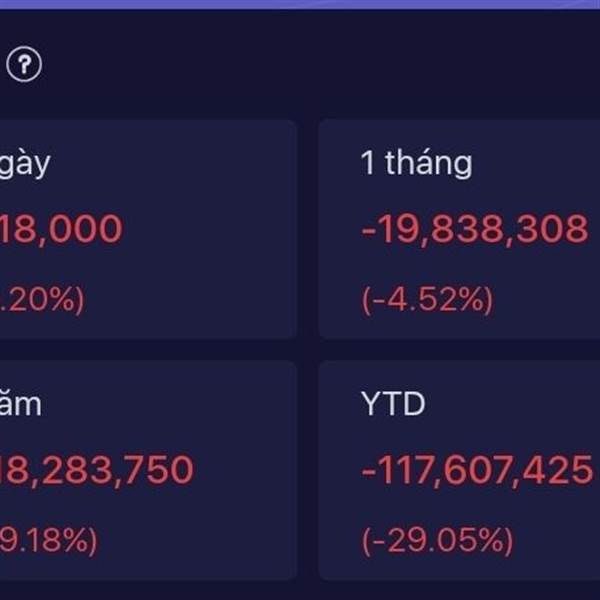Select the 1 năm card at bottom left
The image size is (600, 600).
(x=148, y=470)
